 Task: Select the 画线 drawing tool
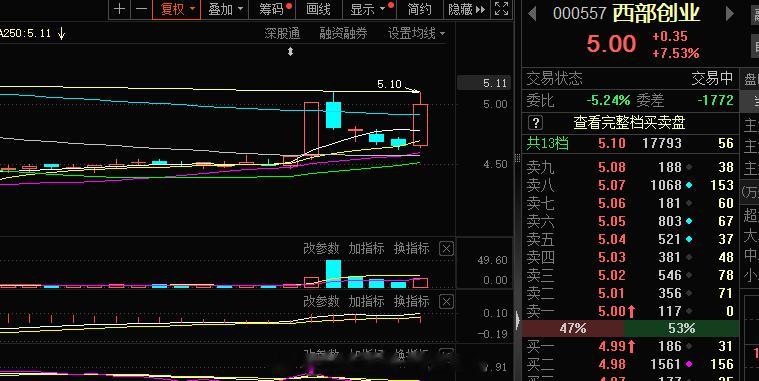coord(319,9)
